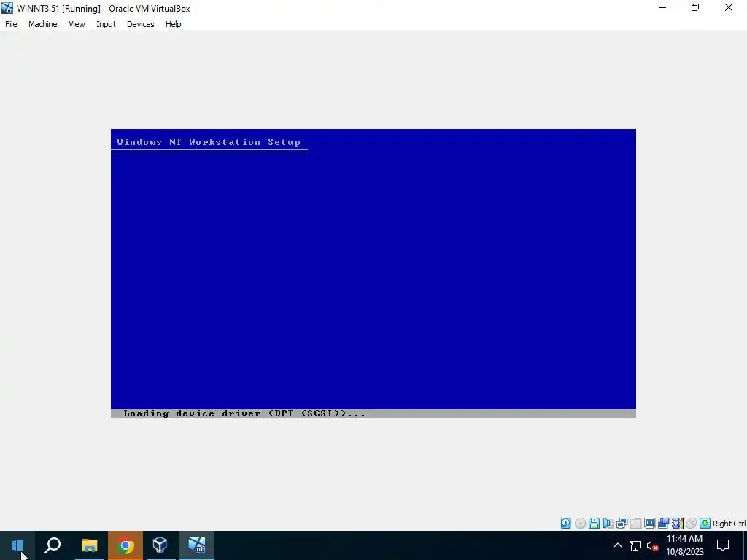This screenshot has height=560, width=747.
Task: Click the overlapping blue screens status icon
Action: point(663,524)
